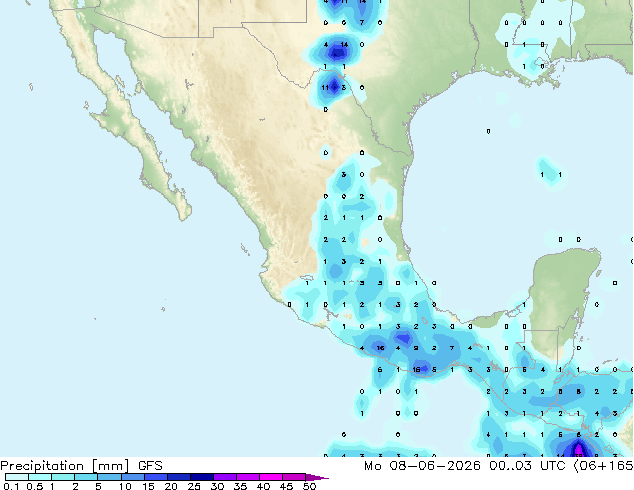Pick the 10–15 mm legend color swatch
This screenshot has height=490, width=634.
coord(132,477)
